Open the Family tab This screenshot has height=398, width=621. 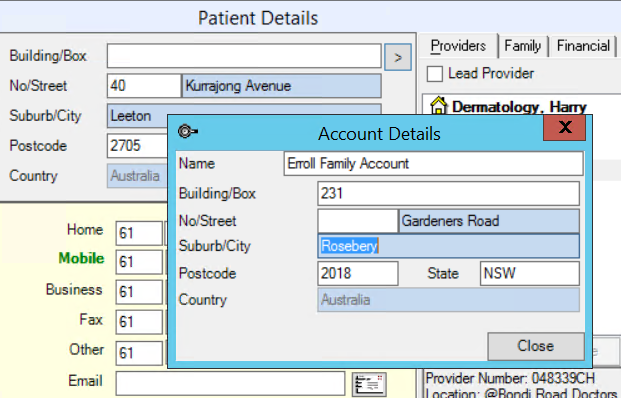tap(522, 46)
